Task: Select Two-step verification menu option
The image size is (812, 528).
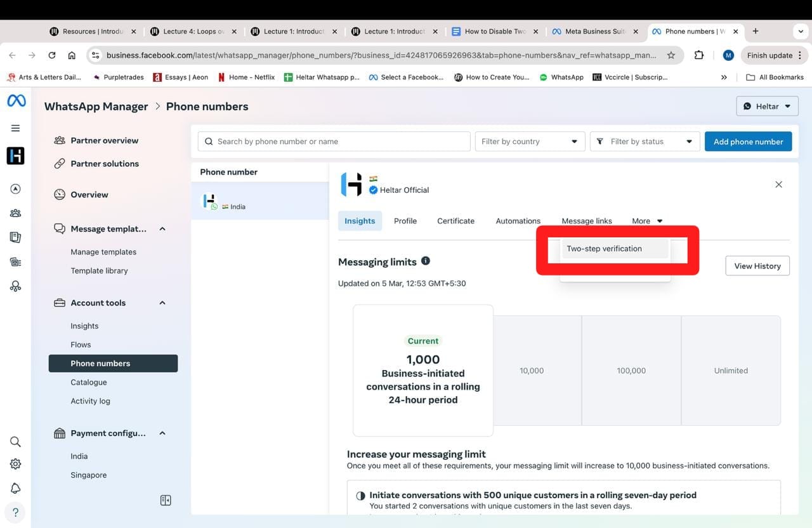Action: click(x=604, y=249)
